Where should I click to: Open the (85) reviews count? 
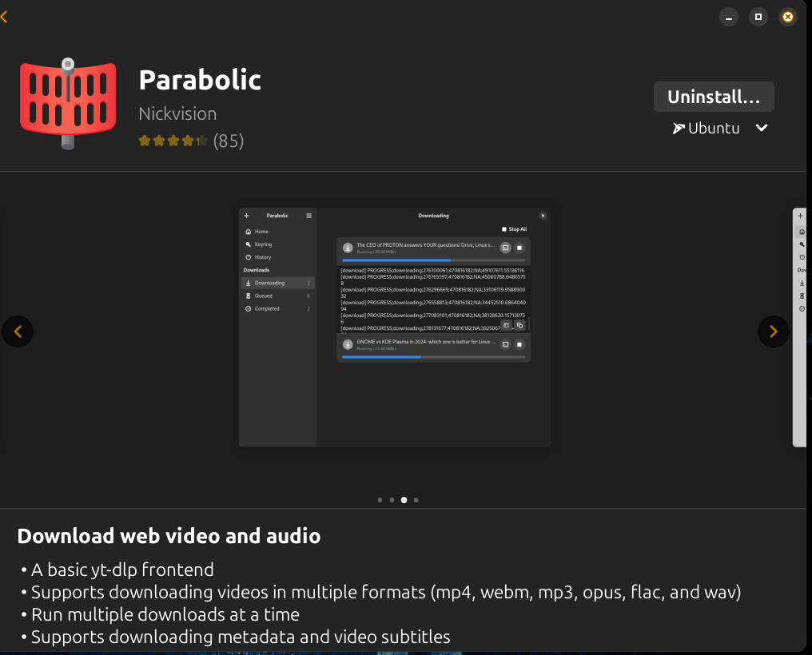click(229, 141)
